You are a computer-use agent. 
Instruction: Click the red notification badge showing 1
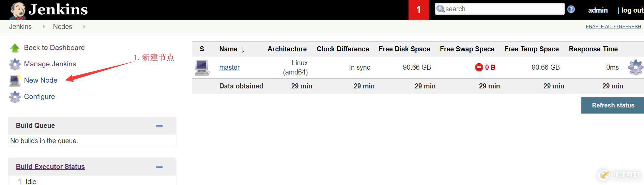coord(418,10)
